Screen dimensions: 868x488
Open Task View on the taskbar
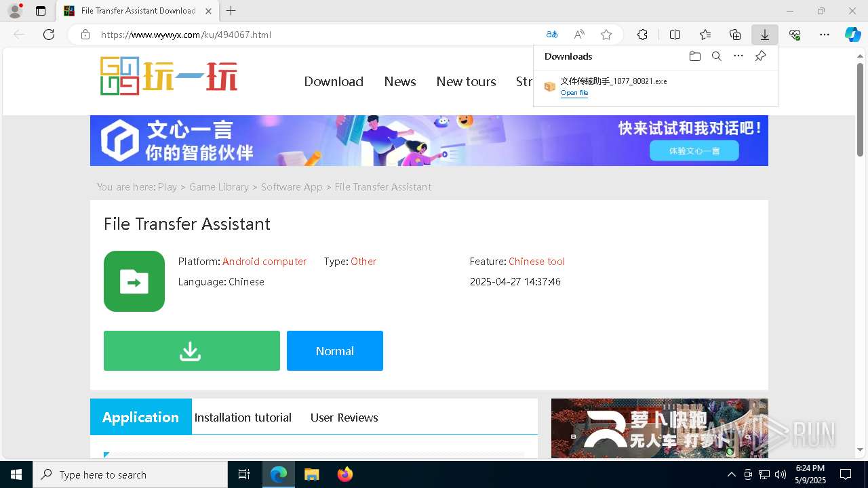244,474
